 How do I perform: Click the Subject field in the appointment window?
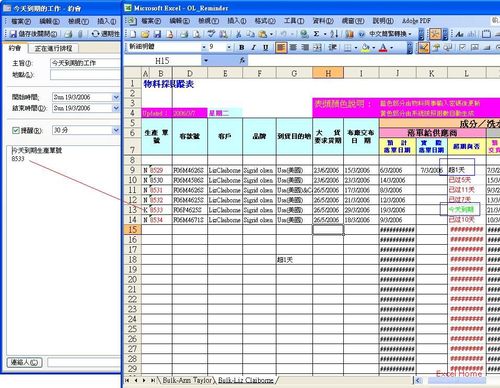(85, 63)
